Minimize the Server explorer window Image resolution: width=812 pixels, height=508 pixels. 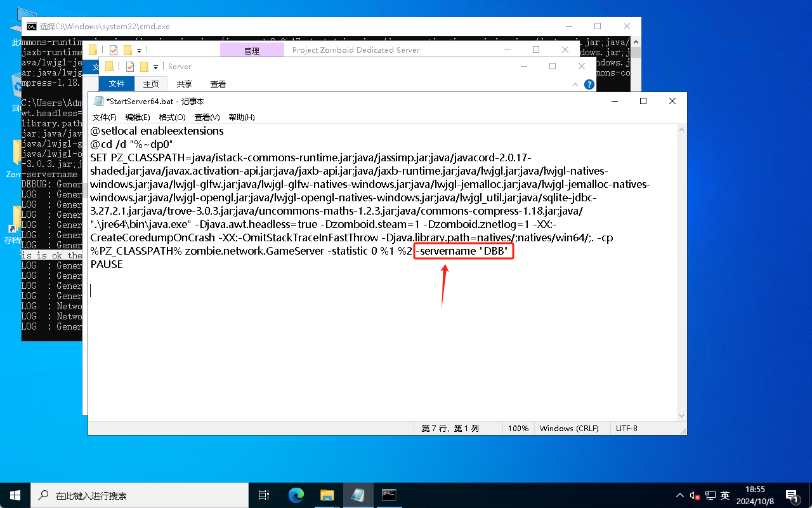[x=523, y=66]
